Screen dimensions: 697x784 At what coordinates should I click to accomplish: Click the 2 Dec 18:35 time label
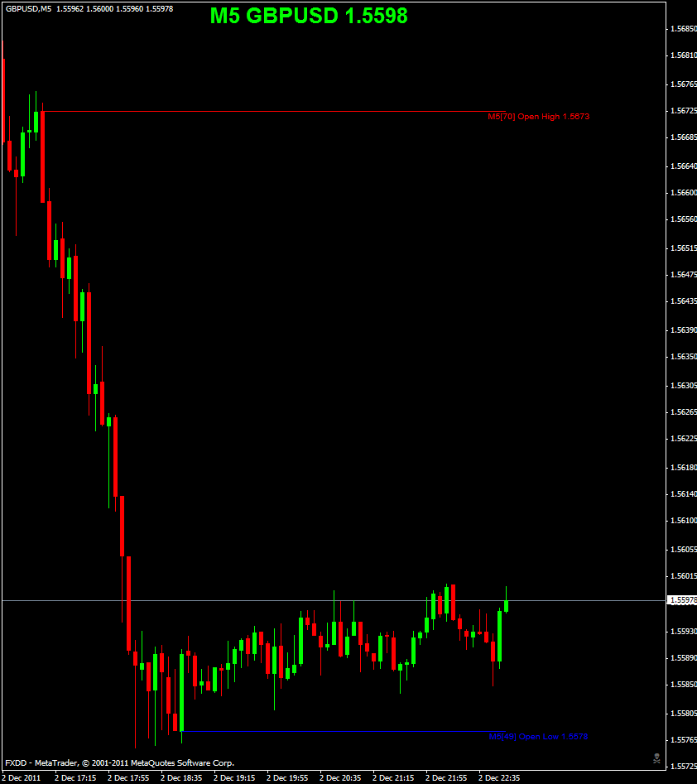(181, 778)
